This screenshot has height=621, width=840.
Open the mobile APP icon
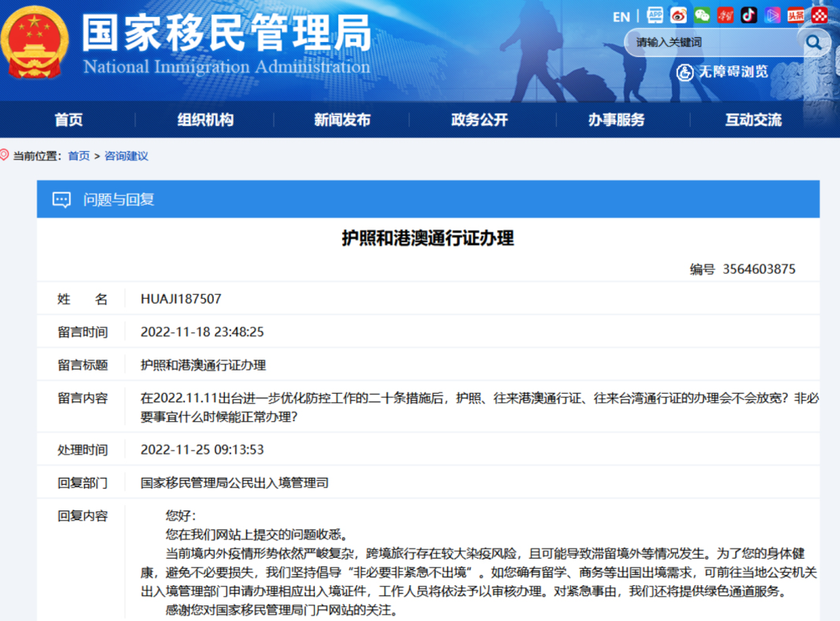tap(655, 16)
